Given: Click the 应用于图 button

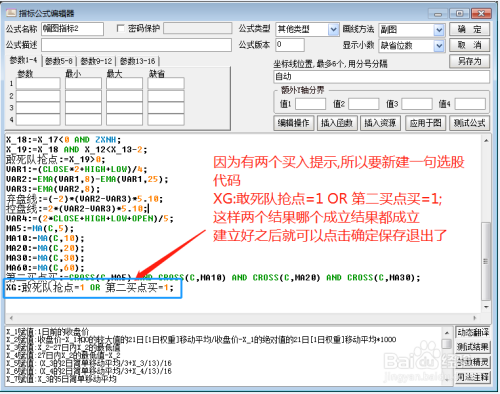Looking at the screenshot, I should tap(425, 123).
